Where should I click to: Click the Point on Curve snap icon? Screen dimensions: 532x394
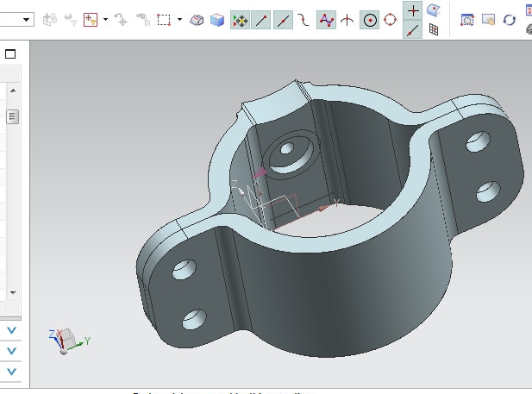[x=413, y=30]
